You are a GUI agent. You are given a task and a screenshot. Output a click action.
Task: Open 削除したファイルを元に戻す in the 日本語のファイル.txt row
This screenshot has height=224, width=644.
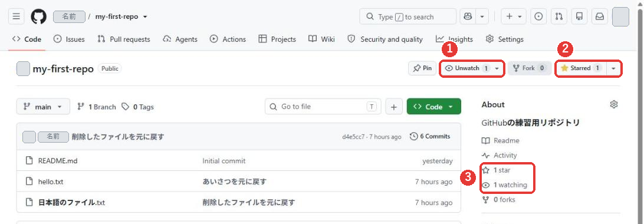coord(249,202)
